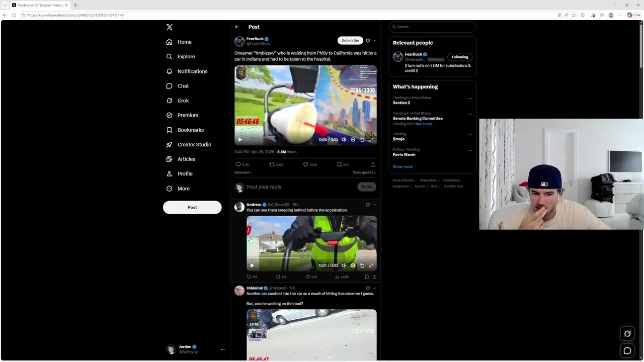The height and width of the screenshot is (362, 644).
Task: Open Jordan account menu dots
Action: coord(222,349)
